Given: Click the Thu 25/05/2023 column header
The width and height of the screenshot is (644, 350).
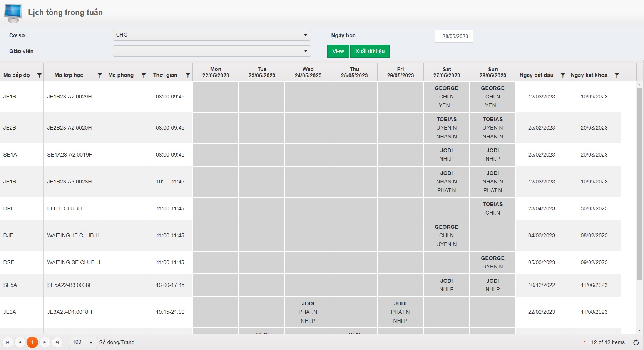Looking at the screenshot, I should (354, 72).
